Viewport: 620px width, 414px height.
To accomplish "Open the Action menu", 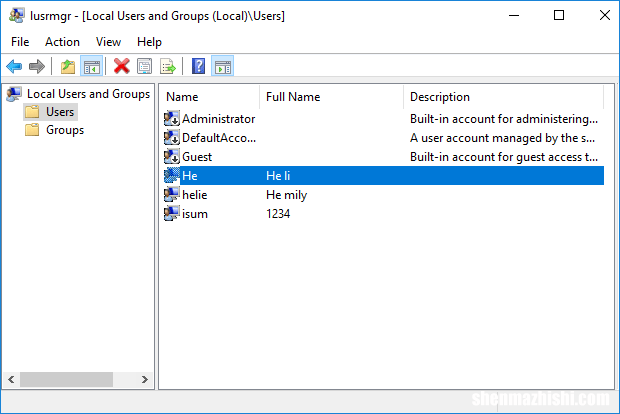I will 62,42.
